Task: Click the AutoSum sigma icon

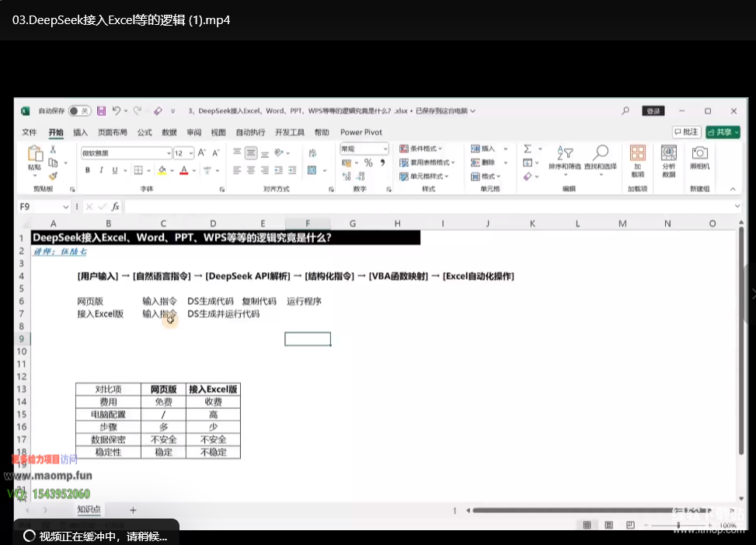Action: tap(528, 149)
